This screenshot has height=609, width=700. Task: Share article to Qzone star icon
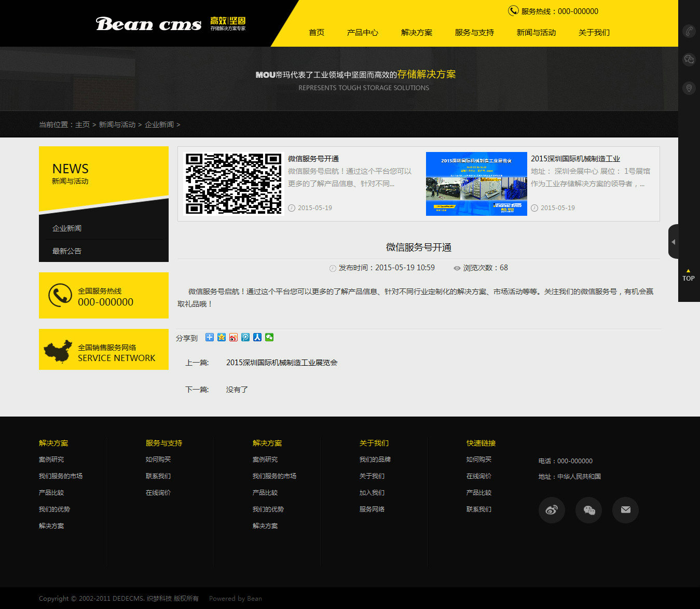pyautogui.click(x=222, y=337)
